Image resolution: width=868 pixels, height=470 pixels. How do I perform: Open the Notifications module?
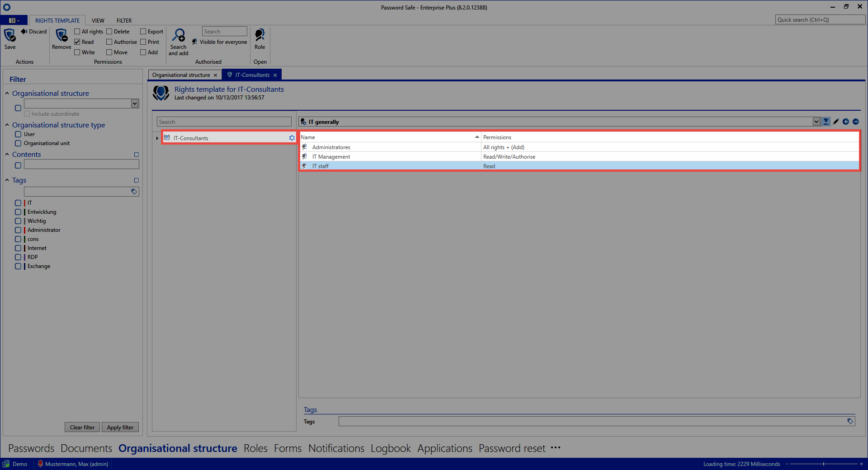336,448
